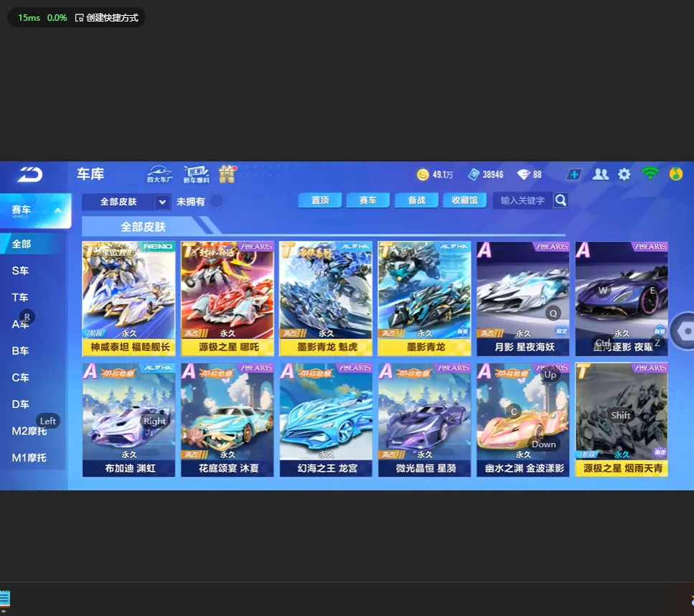Open the 新车爆料 new car news icon
Viewport: 694px width, 616px height.
(x=196, y=174)
